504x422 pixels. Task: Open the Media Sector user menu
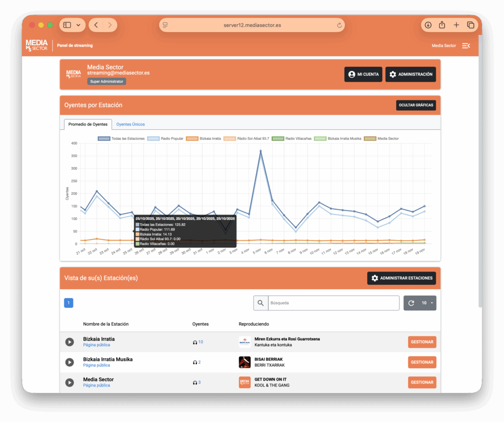coord(443,46)
